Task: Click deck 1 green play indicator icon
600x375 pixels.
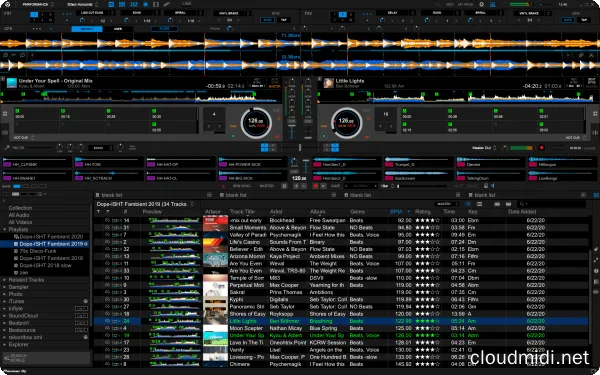Action: (x=233, y=136)
